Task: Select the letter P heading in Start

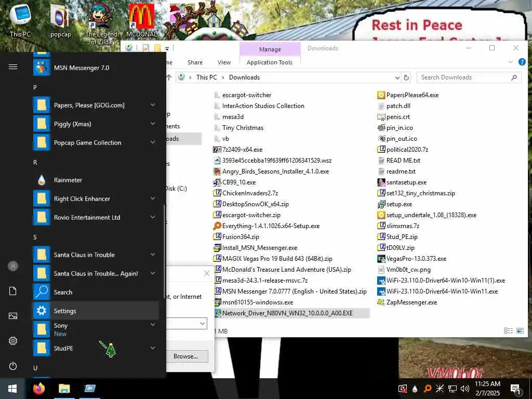Action: pyautogui.click(x=35, y=87)
